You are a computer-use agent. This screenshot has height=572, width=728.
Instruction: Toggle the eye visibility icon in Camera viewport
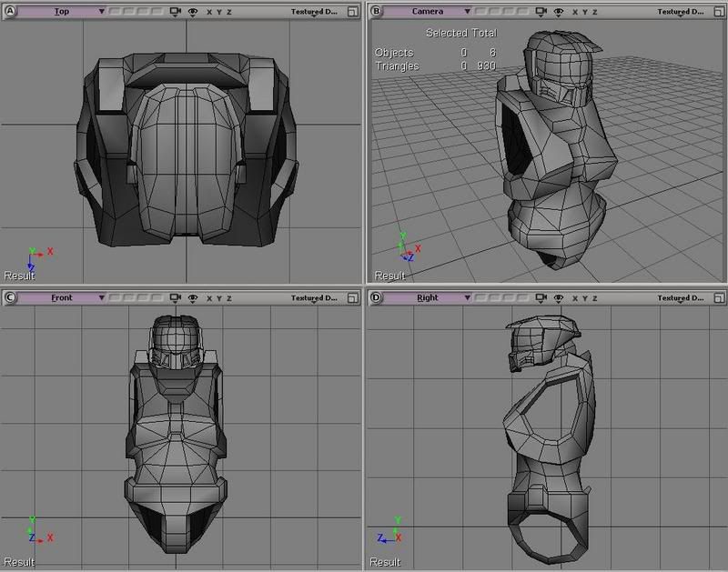pos(559,12)
